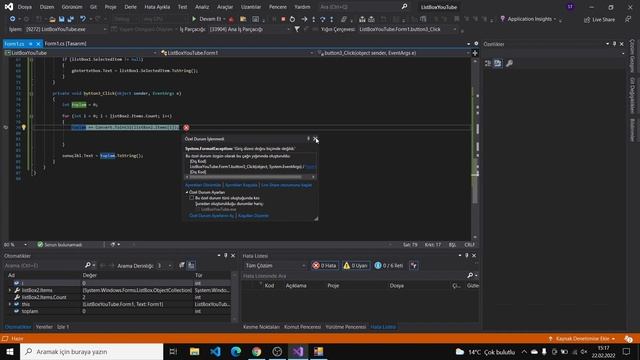Click the red Stop Debugging icon
The image size is (640, 360).
[283, 19]
